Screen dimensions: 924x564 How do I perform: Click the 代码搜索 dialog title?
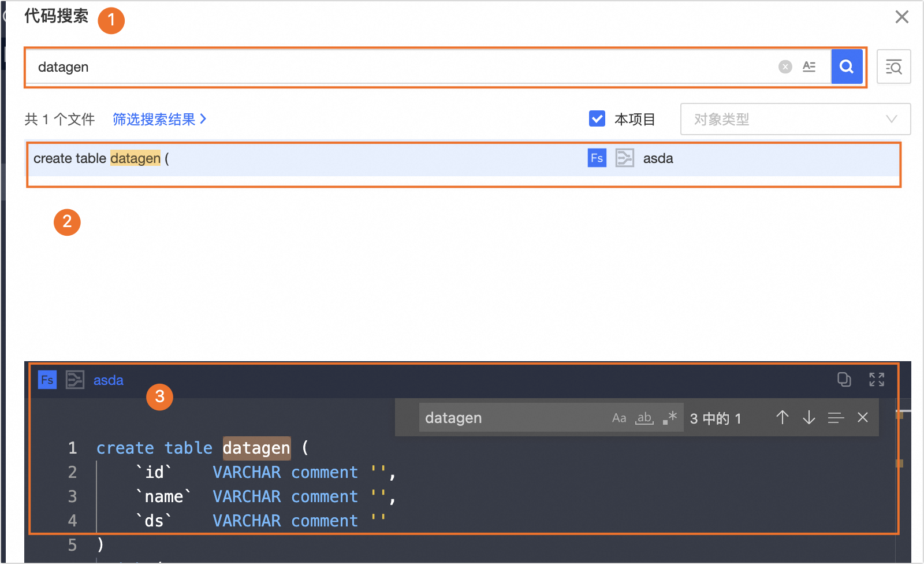56,16
